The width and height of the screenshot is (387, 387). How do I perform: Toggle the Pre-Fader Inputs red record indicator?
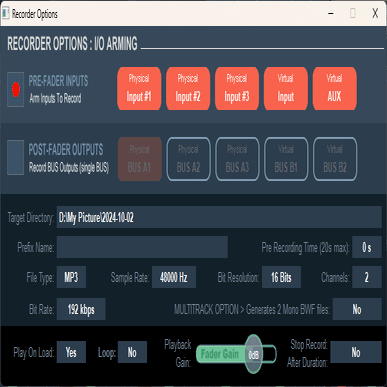pyautogui.click(x=16, y=89)
